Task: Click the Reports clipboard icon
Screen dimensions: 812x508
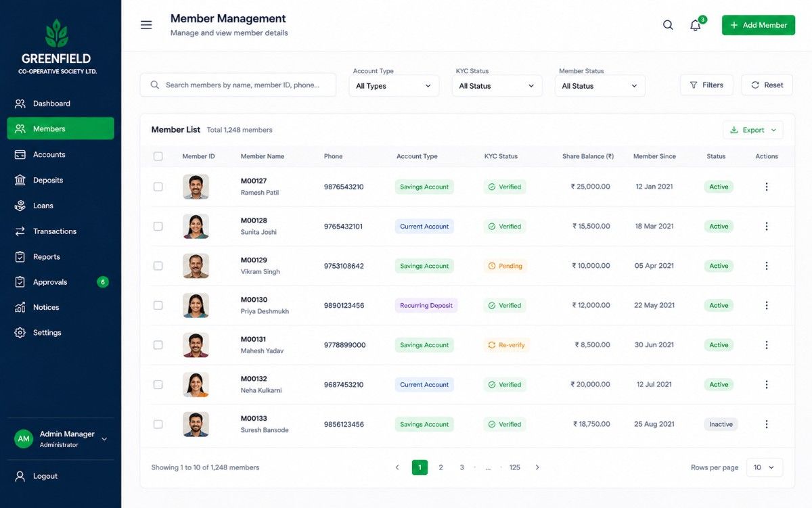Action: click(20, 257)
